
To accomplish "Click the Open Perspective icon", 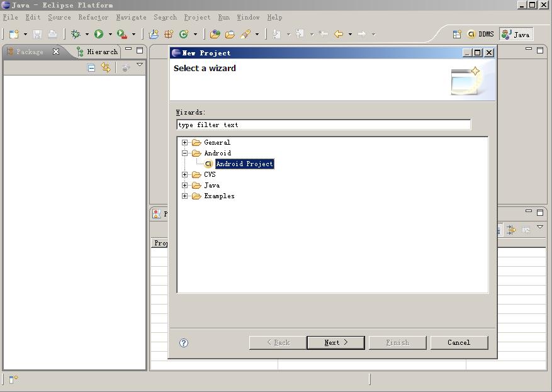I will pos(457,34).
